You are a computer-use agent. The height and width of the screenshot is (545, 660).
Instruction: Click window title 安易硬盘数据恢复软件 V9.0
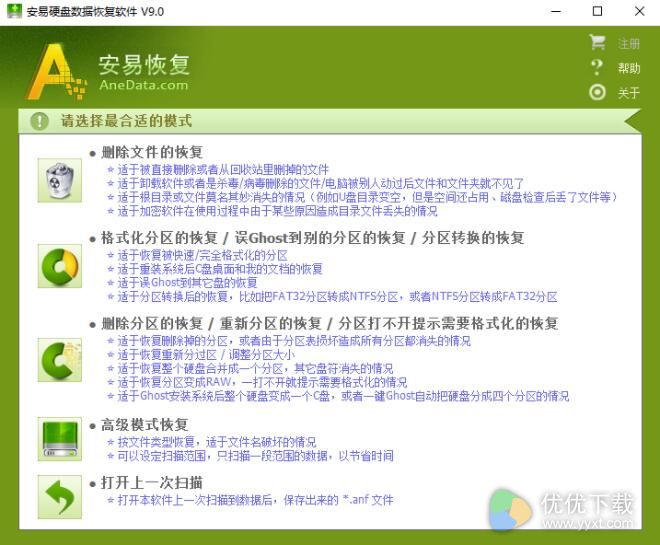[x=95, y=11]
